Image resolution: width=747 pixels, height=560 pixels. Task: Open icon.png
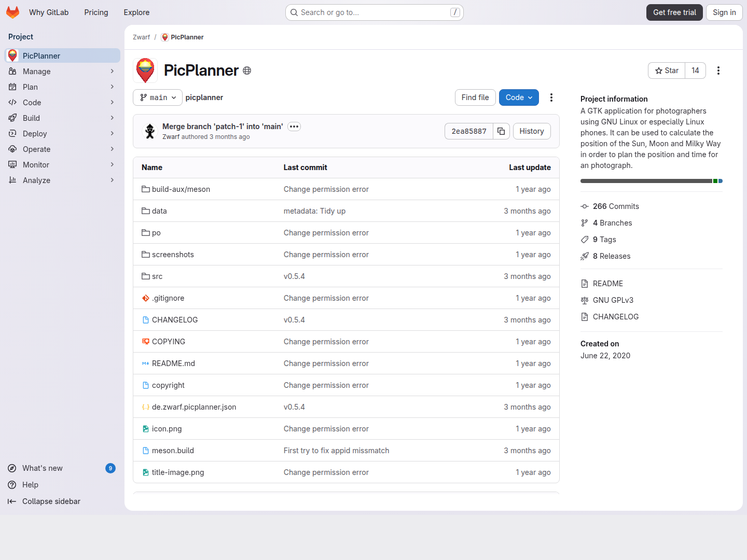coord(167,429)
